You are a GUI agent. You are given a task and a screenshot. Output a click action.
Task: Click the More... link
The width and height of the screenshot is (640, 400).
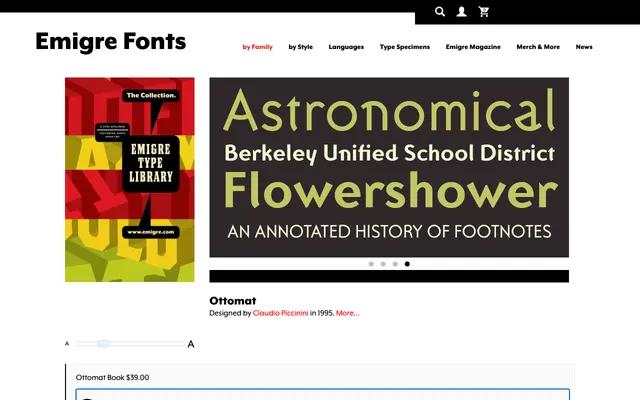(347, 313)
